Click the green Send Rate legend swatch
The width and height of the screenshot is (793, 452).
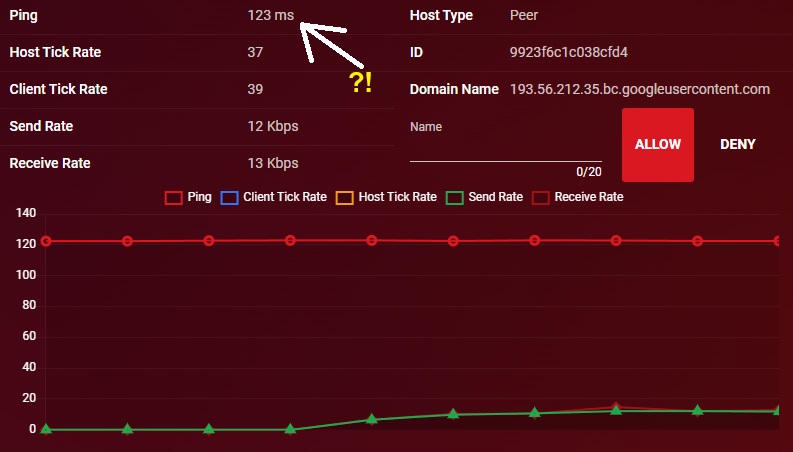pyautogui.click(x=455, y=197)
